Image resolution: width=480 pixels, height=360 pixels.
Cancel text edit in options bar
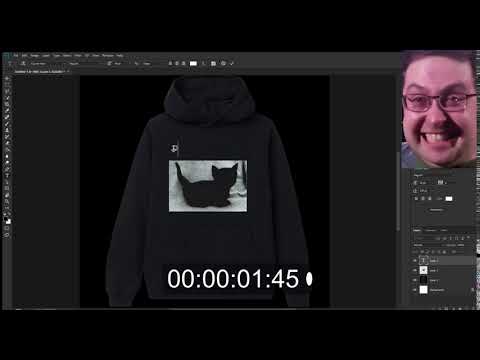click(x=223, y=63)
